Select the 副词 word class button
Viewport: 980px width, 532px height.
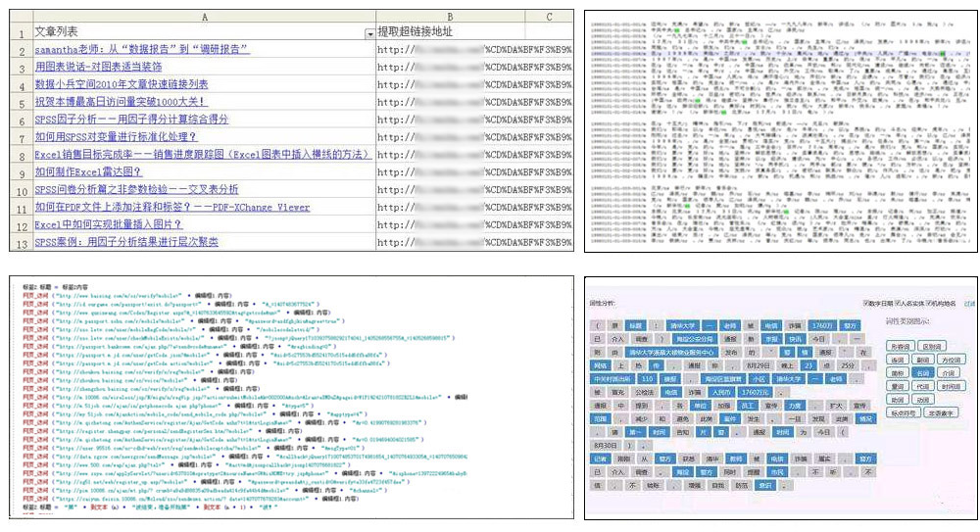[x=923, y=360]
